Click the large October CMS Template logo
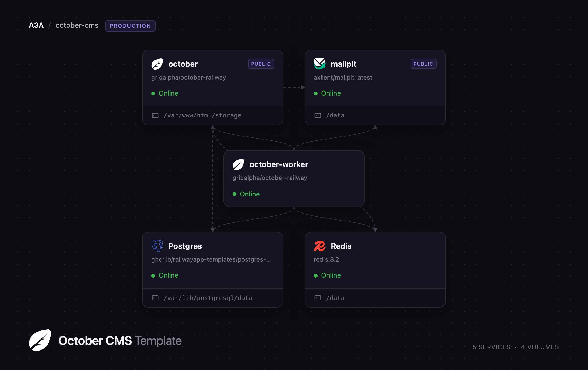Viewport: 588px width, 370px height. pyautogui.click(x=40, y=340)
